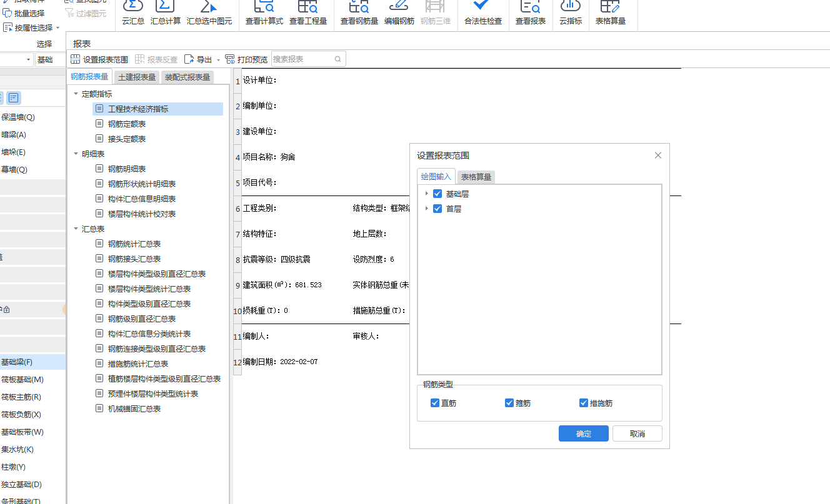Select 钢筋级别直径汇总表 report
The height and width of the screenshot is (504, 830).
142,319
